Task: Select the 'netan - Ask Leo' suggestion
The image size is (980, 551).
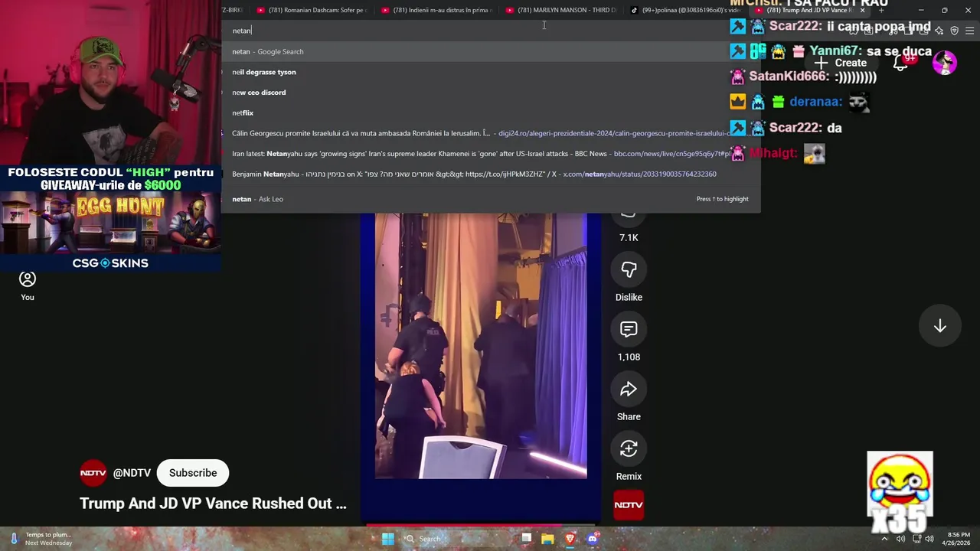Action: tap(491, 199)
